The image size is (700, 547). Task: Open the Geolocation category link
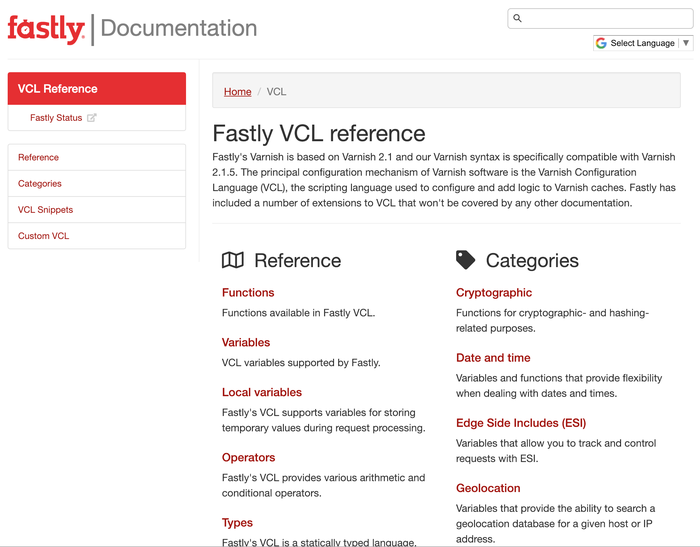488,488
